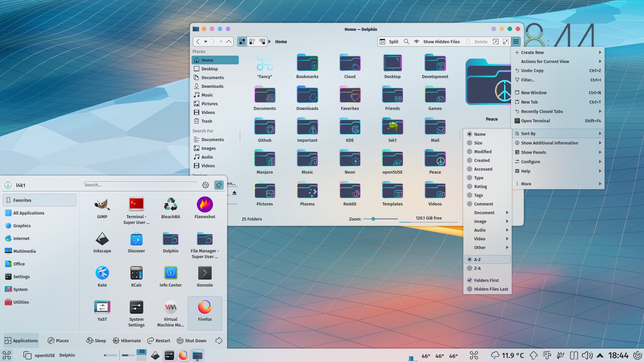This screenshot has height=362, width=644.
Task: Open All Applications category
Action: coord(40,213)
